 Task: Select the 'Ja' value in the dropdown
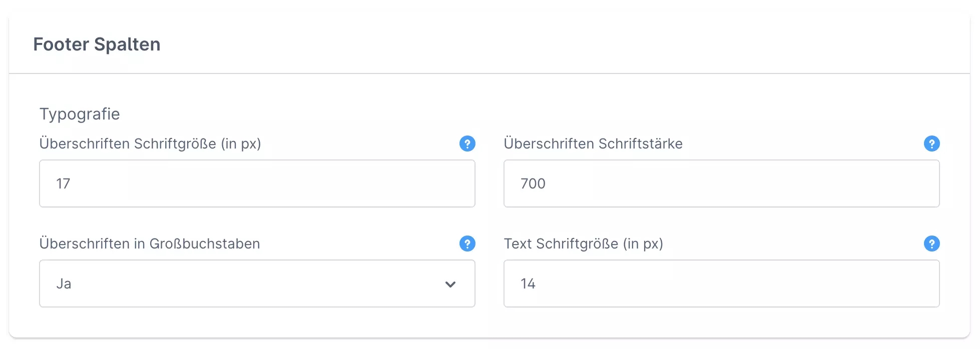(x=64, y=284)
